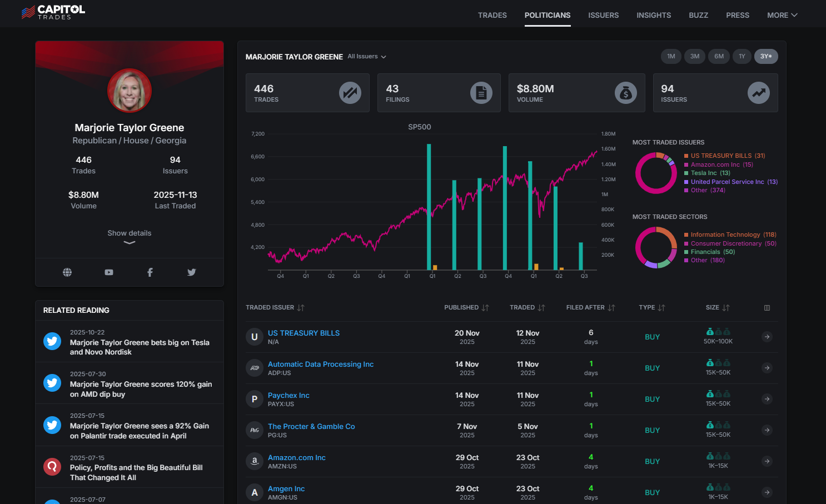Viewport: 826px width, 504px height.
Task: Open the All Issuers dropdown
Action: click(367, 57)
